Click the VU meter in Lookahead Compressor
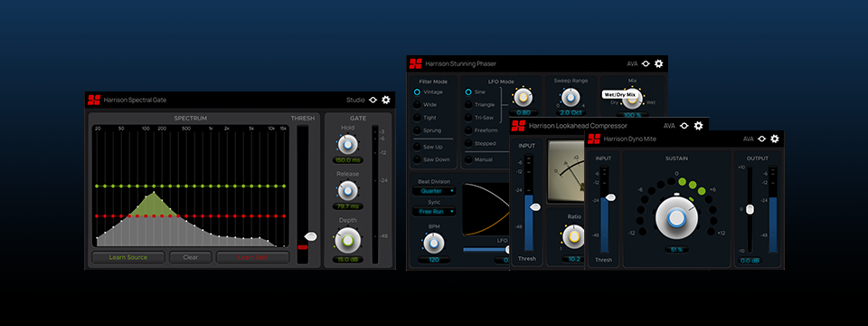868x326 pixels. pos(566,171)
